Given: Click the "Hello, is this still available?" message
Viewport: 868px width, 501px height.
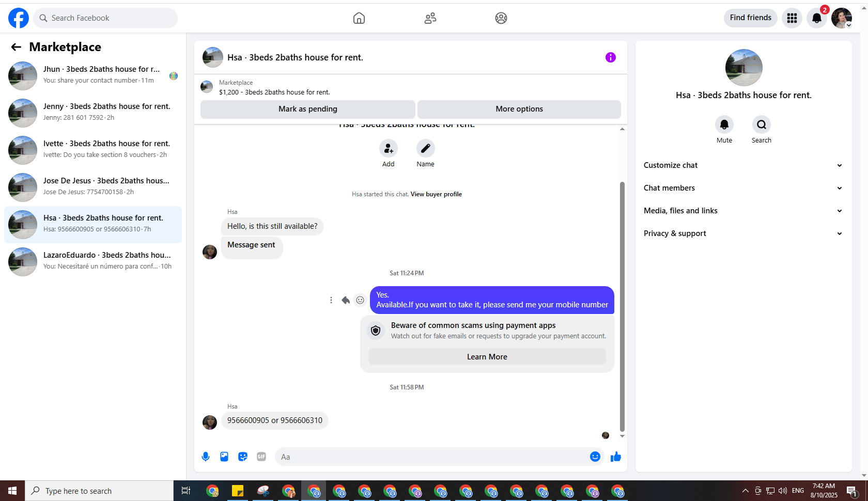Looking at the screenshot, I should (x=272, y=226).
